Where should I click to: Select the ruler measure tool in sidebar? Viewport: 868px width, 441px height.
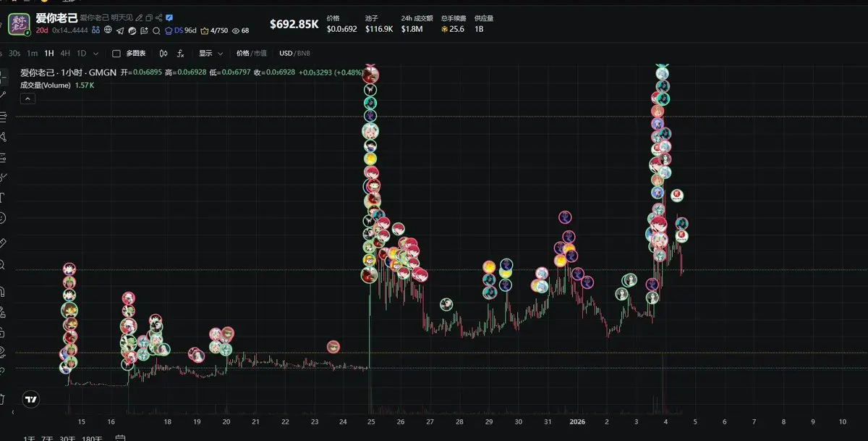4,243
